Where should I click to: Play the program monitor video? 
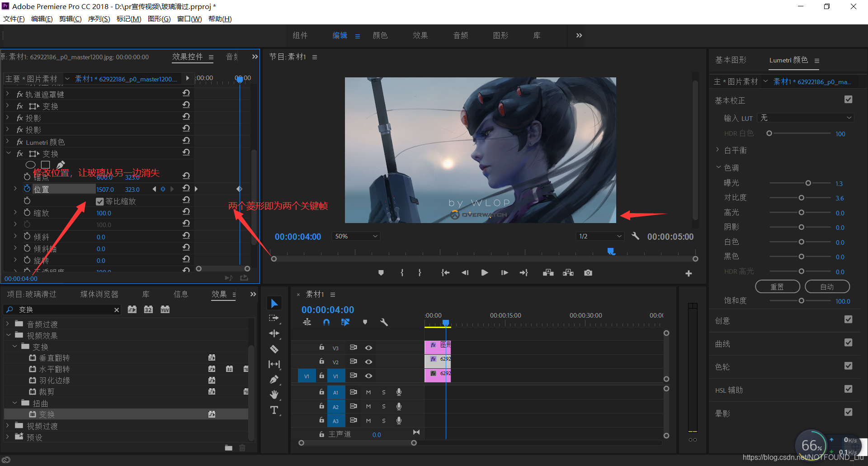(485, 273)
